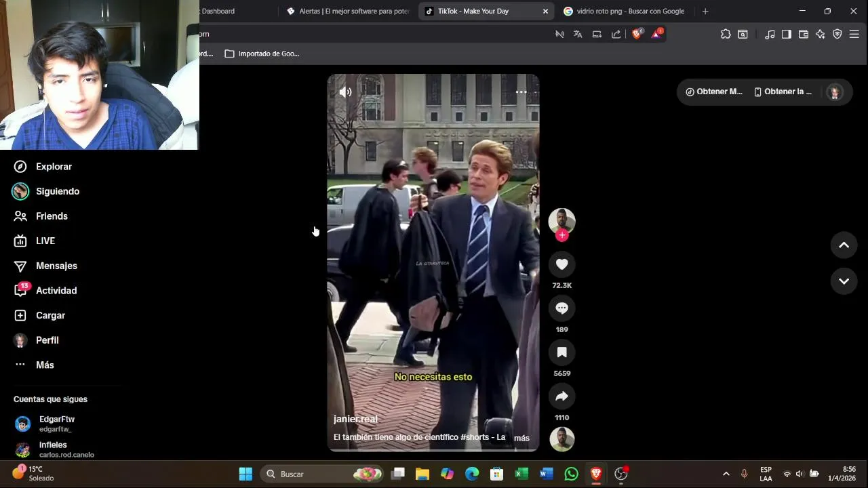This screenshot has width=868, height=488.
Task: Like the video with the heart icon
Action: 561,264
